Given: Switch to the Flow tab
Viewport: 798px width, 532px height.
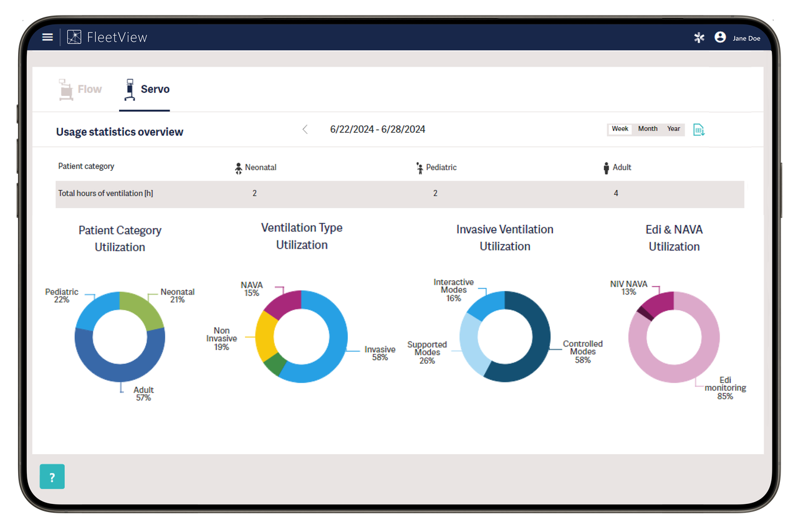Looking at the screenshot, I should [x=80, y=89].
